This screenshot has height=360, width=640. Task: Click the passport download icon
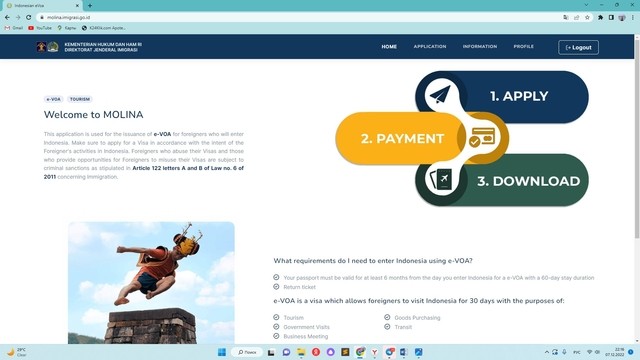tap(441, 179)
